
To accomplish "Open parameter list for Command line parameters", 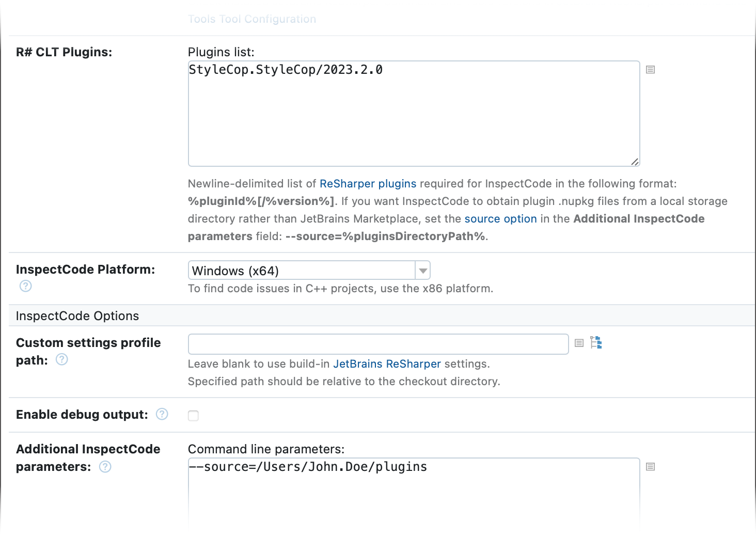I will (x=650, y=466).
